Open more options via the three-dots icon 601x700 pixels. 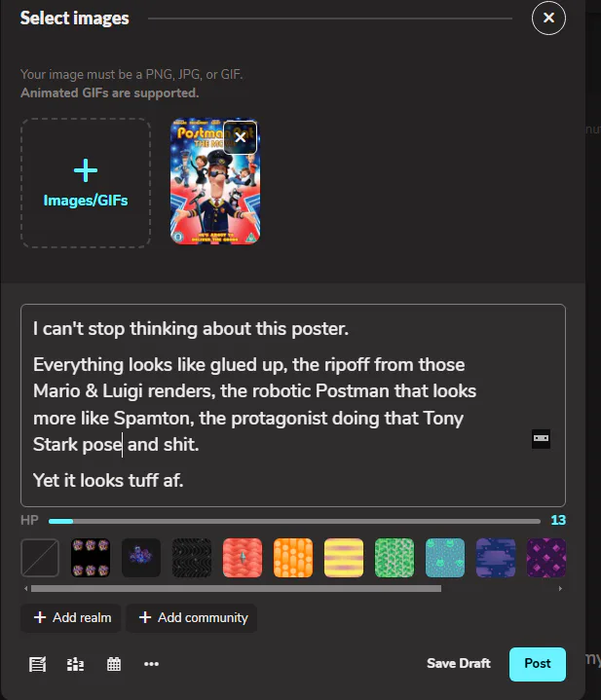click(x=151, y=664)
